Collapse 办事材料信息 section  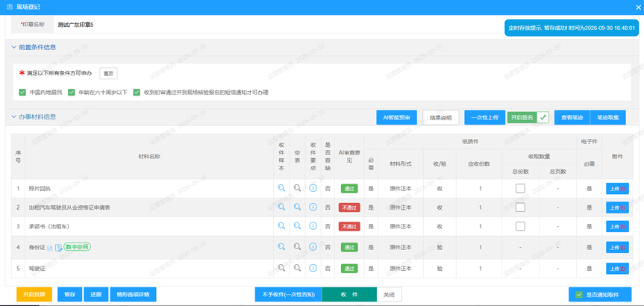click(x=13, y=116)
